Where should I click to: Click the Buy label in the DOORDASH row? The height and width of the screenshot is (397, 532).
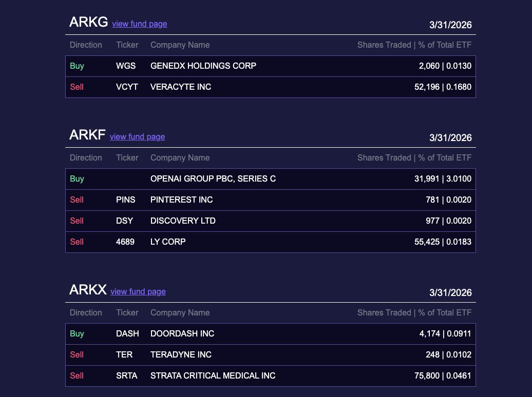(x=77, y=333)
